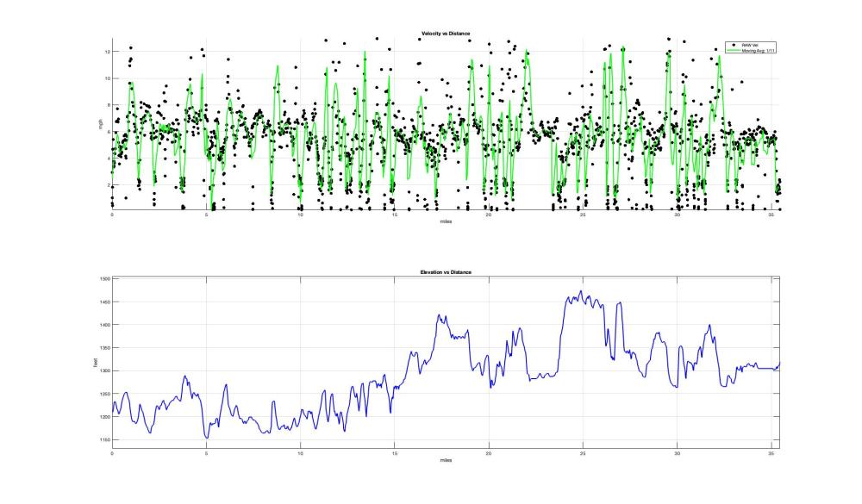The image size is (862, 504).
Task: Click the "mph" y-axis label
Action: tap(100, 124)
